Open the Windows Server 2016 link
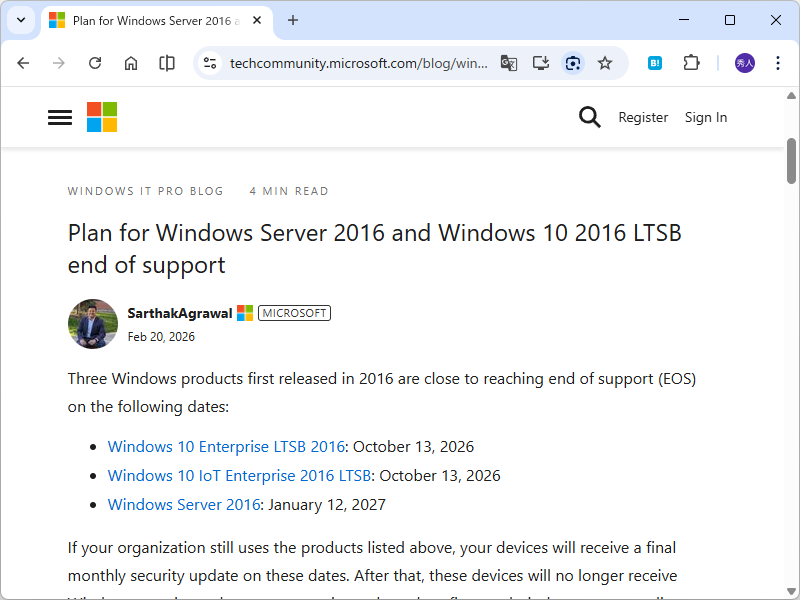 tap(184, 505)
